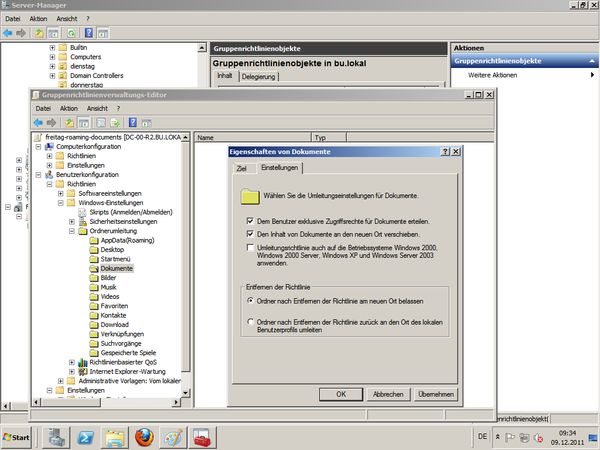The image size is (600, 450).
Task: Expand Administrative Vorlagen node
Action: [60, 381]
